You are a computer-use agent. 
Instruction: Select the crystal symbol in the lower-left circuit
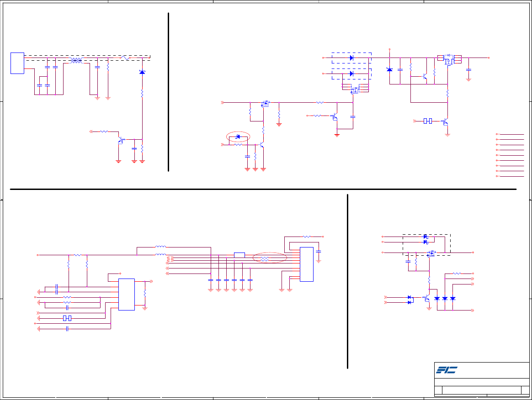(x=67, y=318)
